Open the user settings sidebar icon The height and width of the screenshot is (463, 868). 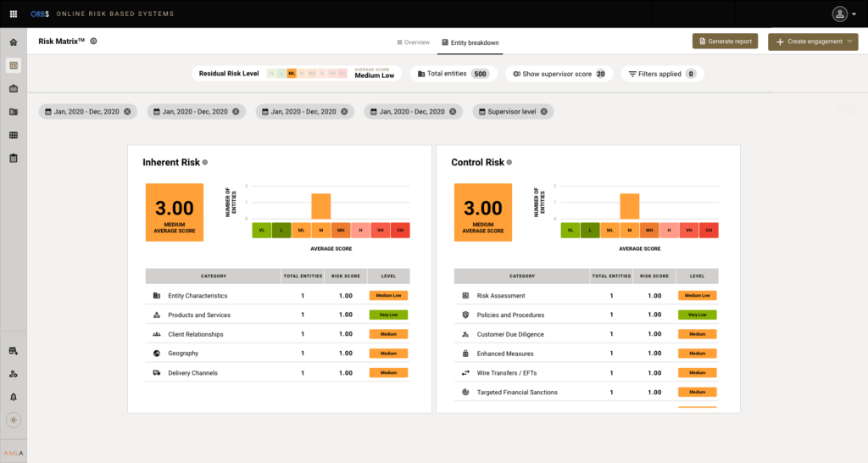click(x=14, y=375)
